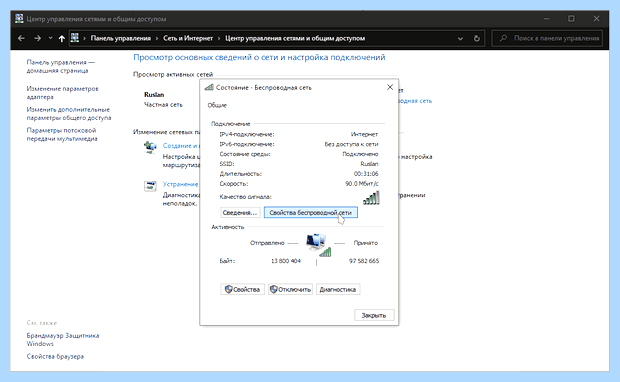The image size is (620, 382).
Task: Open 'Панель управления — домашняя страница' link
Action: pyautogui.click(x=60, y=66)
